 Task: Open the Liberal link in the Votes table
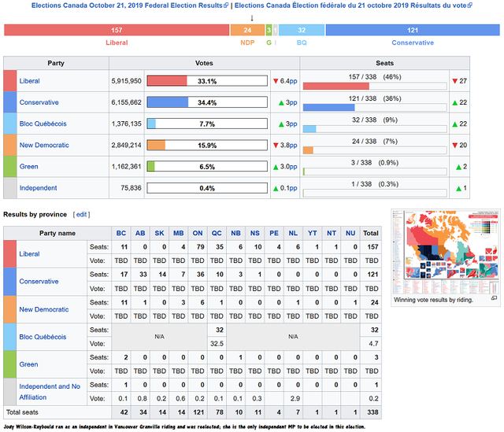tap(30, 81)
